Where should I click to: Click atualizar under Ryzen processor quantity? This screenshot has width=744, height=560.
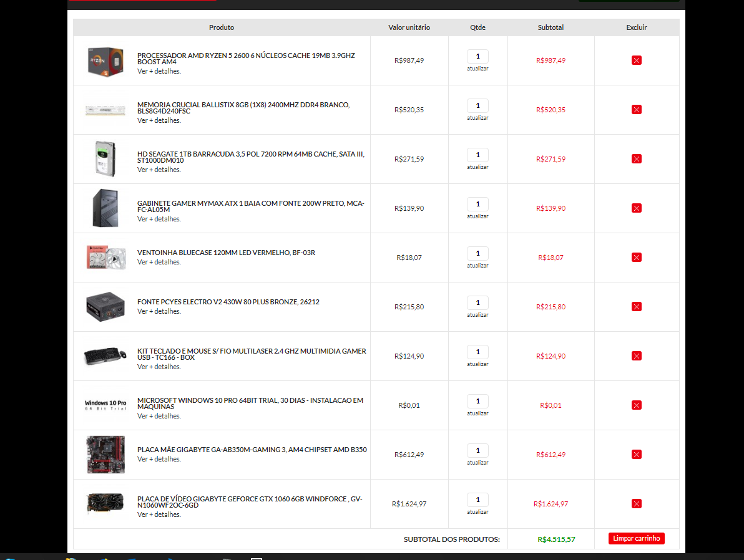pyautogui.click(x=478, y=69)
